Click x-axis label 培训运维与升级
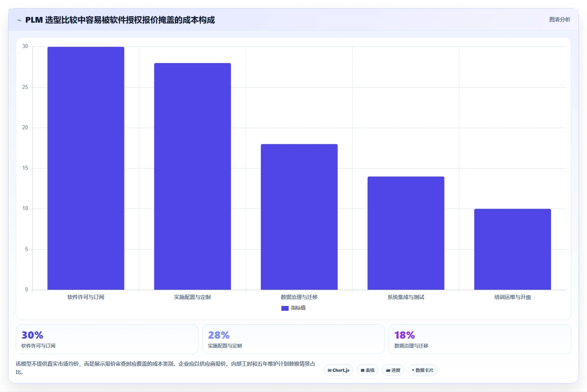The width and height of the screenshot is (587, 392). coord(512,297)
